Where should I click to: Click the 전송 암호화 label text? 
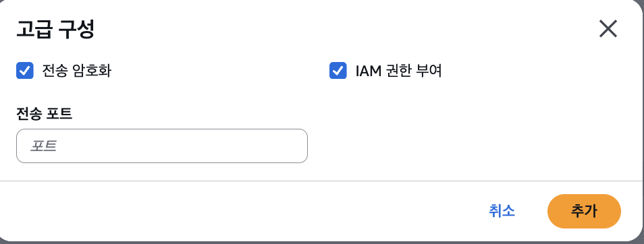click(x=76, y=71)
